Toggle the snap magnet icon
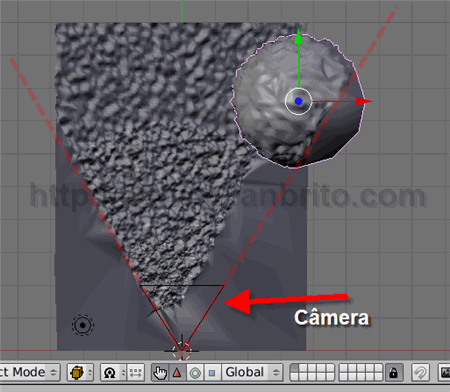Screen dimensions: 450x392 point(420,372)
